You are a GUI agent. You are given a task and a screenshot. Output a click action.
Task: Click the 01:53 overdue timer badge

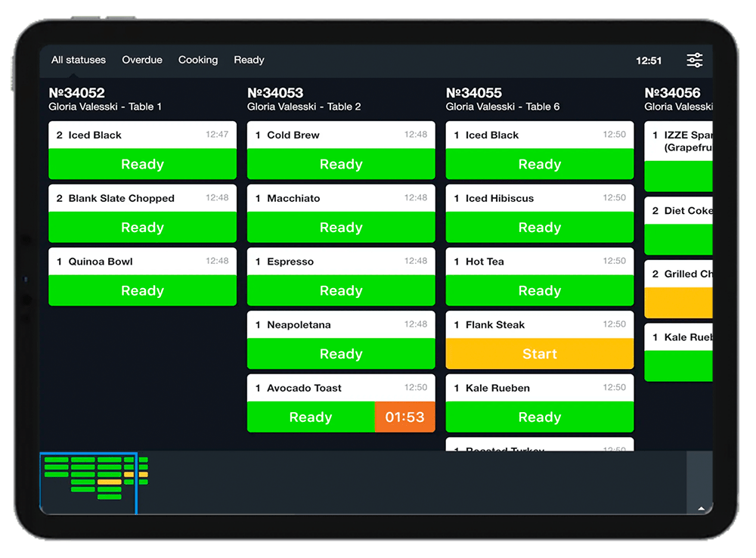(405, 417)
